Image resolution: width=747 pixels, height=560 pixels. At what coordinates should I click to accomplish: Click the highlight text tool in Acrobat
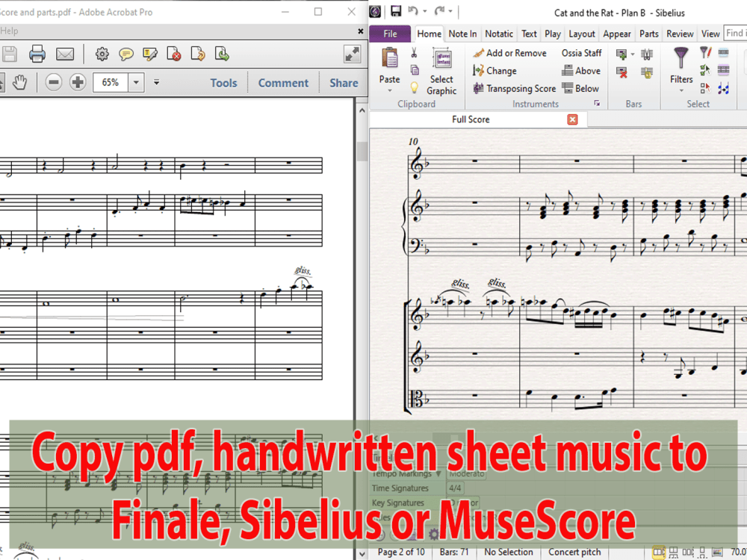coord(150,55)
